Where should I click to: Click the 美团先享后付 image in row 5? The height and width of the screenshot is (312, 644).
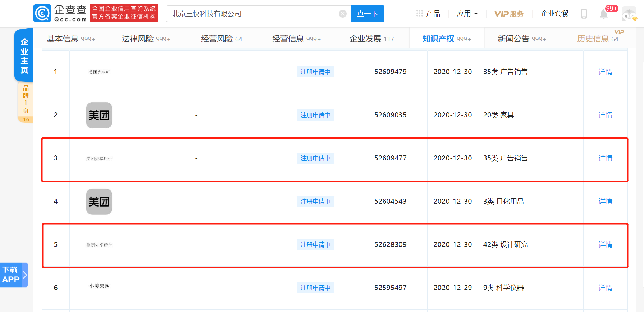(x=99, y=245)
